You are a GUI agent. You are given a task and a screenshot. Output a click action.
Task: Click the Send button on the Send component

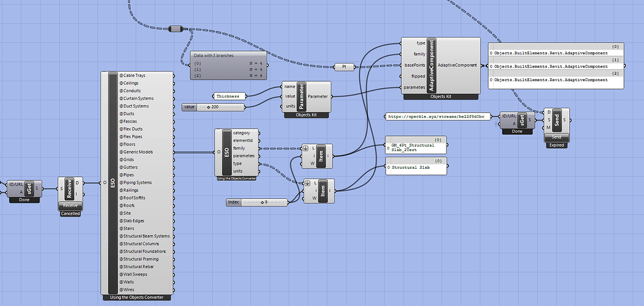557,137
